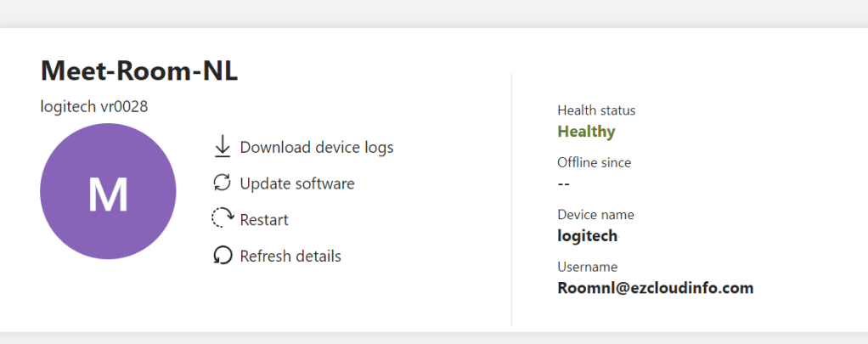Click the green Healthy status value
Image resolution: width=868 pixels, height=344 pixels.
586,132
